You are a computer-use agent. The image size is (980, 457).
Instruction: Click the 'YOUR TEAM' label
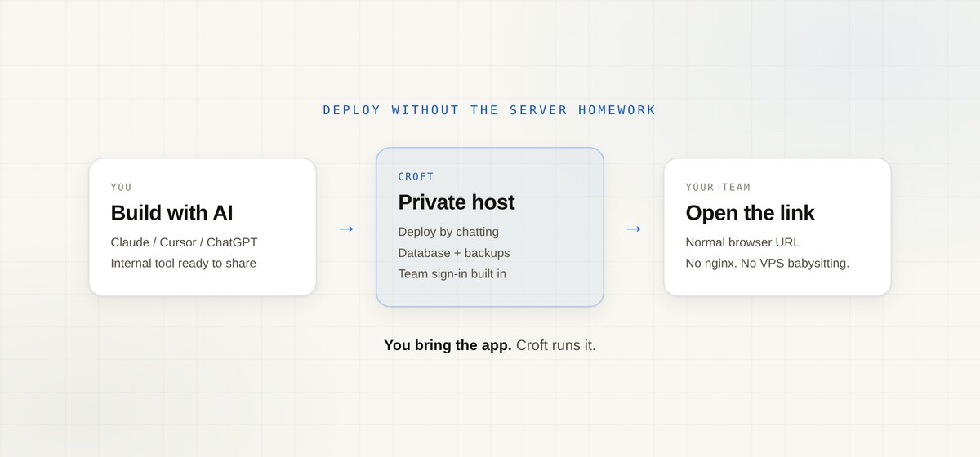click(x=718, y=188)
